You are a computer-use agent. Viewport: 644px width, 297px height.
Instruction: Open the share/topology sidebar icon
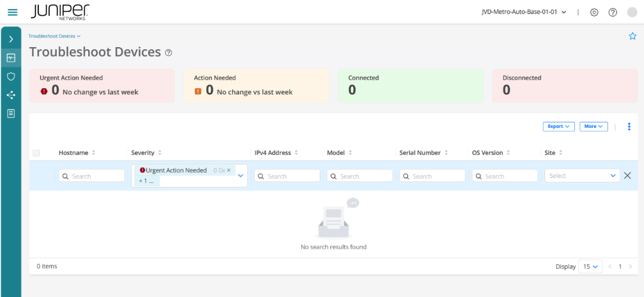[11, 95]
